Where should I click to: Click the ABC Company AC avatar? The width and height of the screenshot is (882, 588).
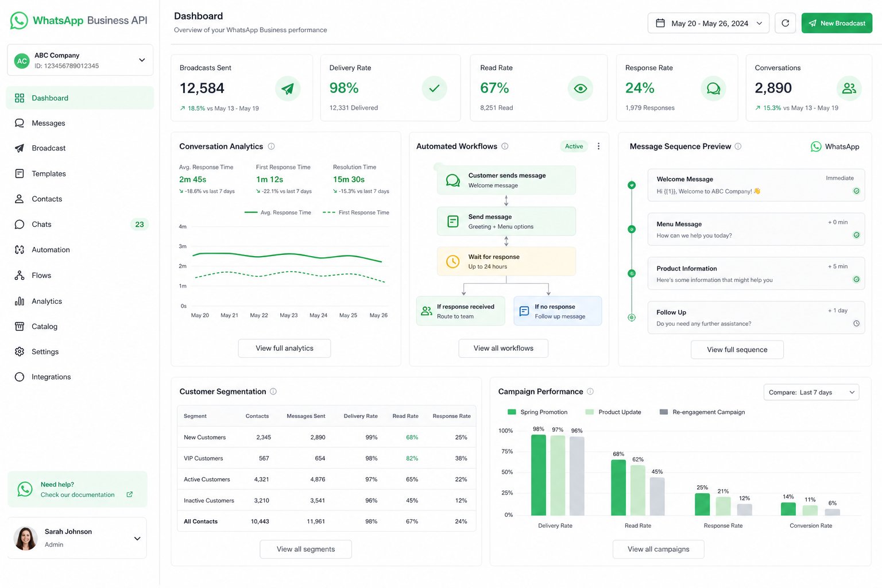[22, 61]
